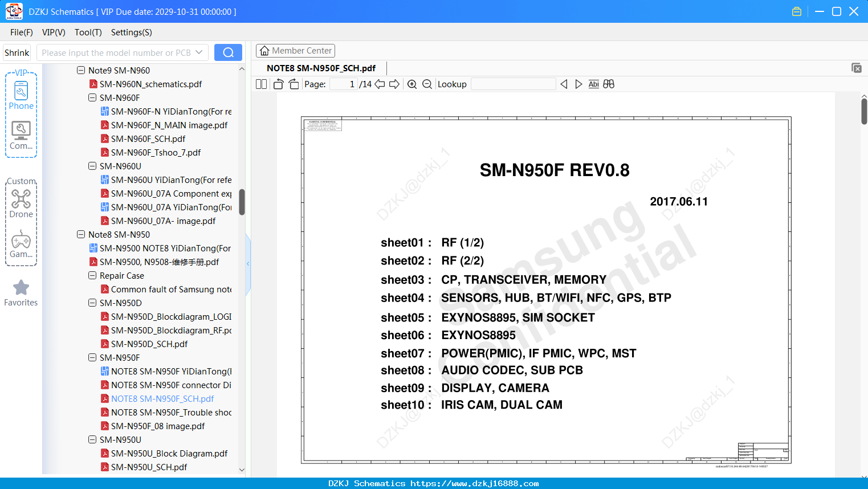
Task: Open SM-N960N_schematics.pdf
Action: (x=150, y=84)
